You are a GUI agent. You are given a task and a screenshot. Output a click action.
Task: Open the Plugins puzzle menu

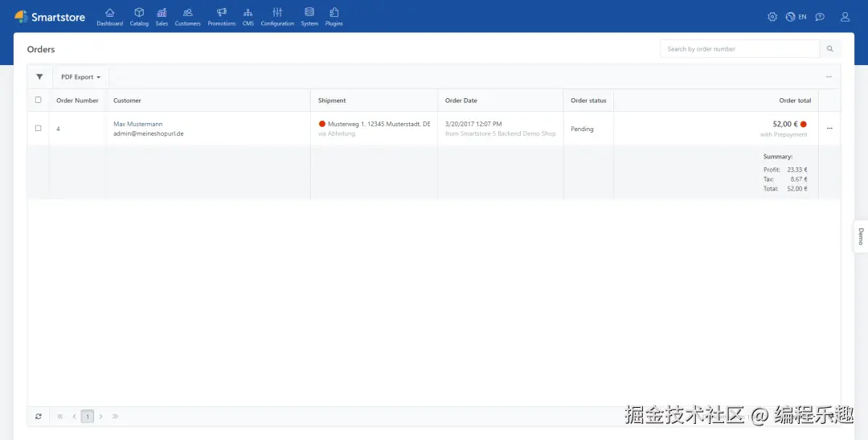pos(334,17)
